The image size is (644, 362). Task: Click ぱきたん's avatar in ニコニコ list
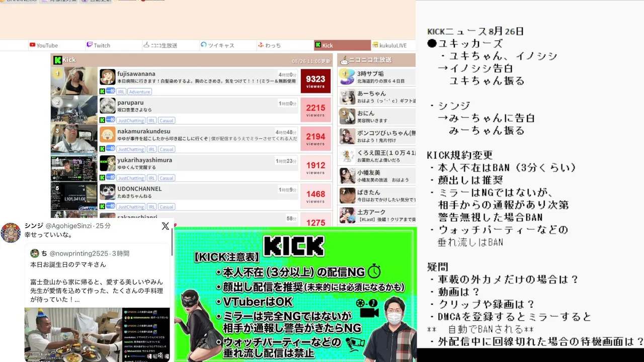[348, 195]
